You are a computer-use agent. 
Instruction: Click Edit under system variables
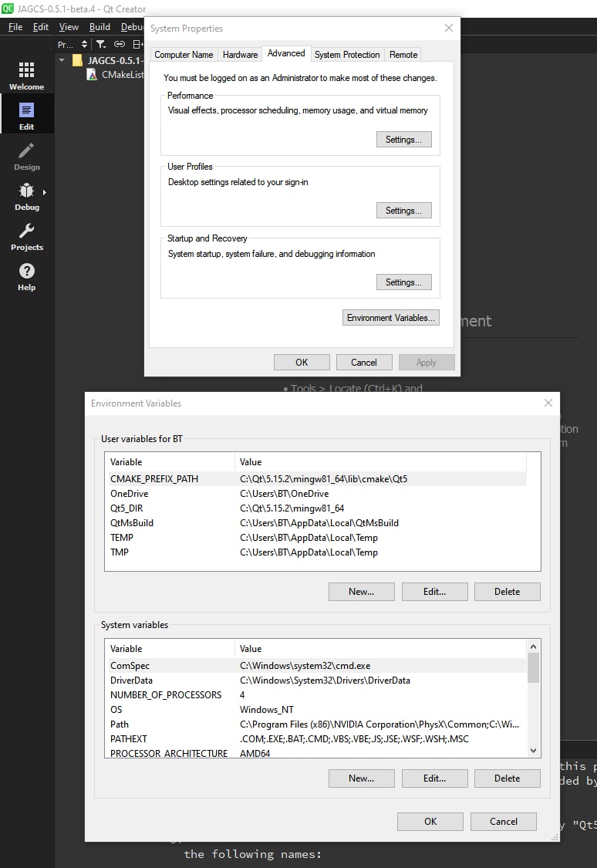point(434,778)
